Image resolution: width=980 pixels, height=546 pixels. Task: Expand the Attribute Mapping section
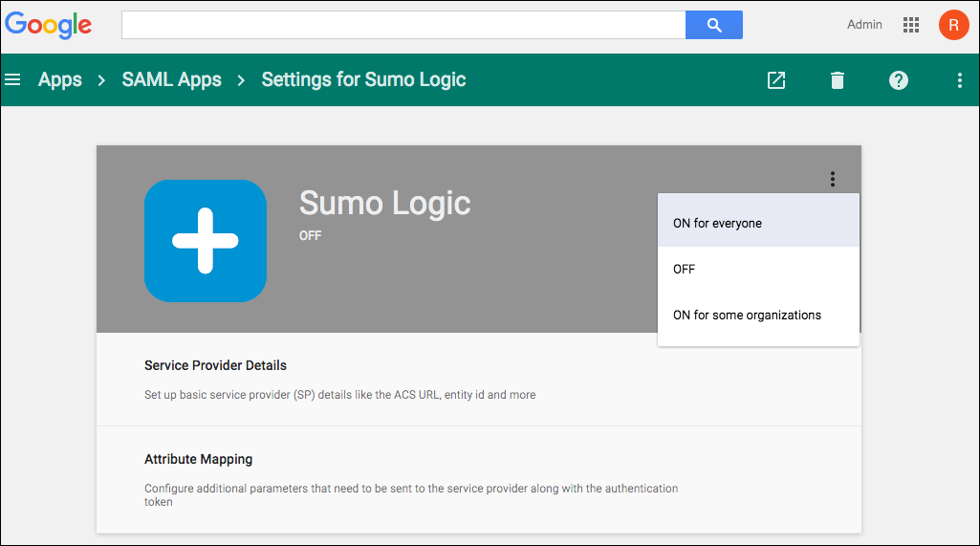(198, 459)
